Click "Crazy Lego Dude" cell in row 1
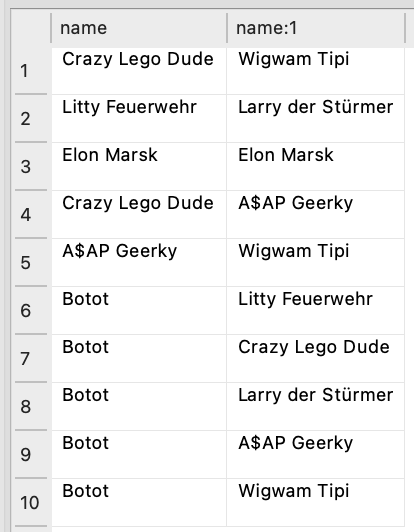414x532 pixels. pos(139,71)
